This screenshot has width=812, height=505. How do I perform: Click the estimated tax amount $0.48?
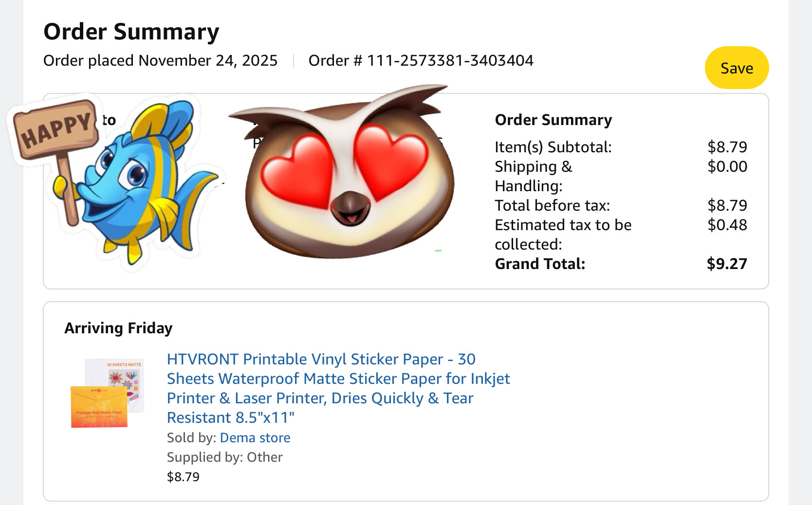tap(727, 225)
